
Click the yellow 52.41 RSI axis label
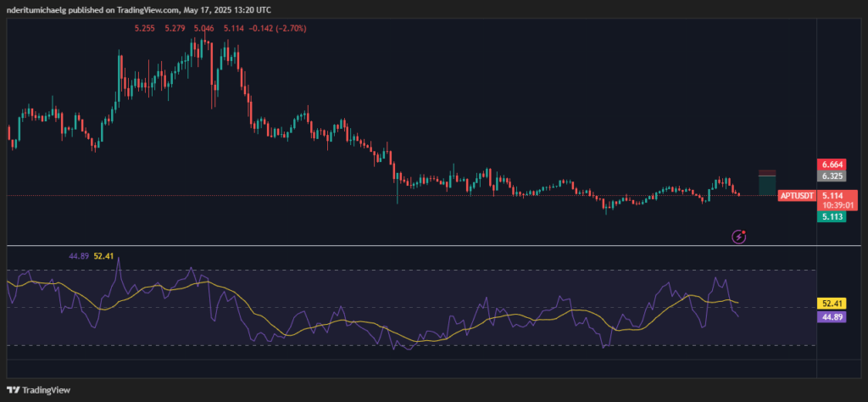[x=830, y=303]
